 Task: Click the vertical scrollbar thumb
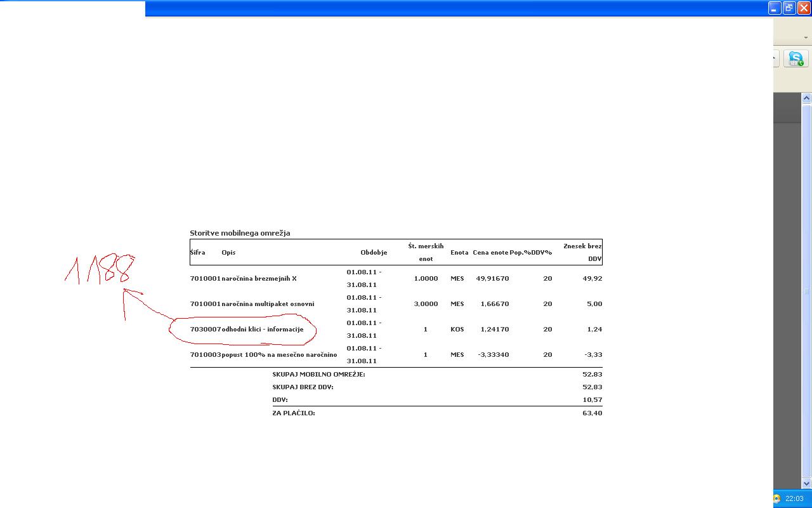806,291
